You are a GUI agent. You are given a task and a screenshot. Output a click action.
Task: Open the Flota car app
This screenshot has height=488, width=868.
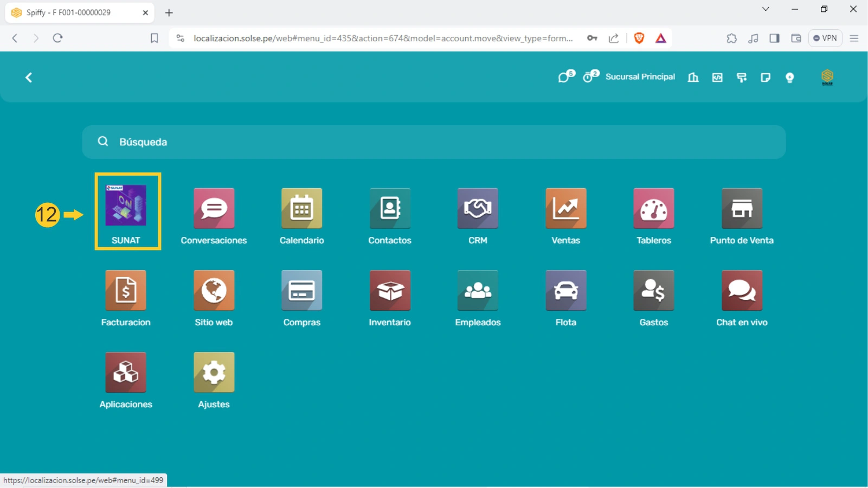[565, 291]
